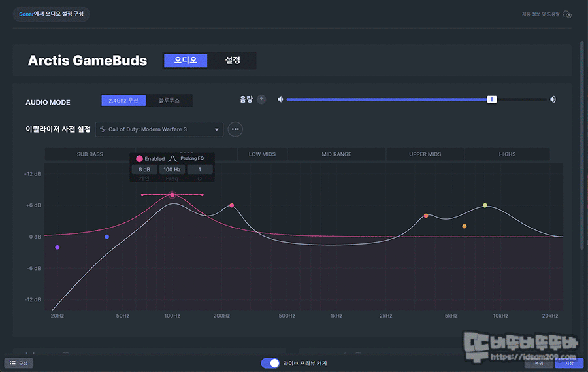The image size is (588, 372).
Task: Switch to the 설정 tab
Action: tap(233, 60)
